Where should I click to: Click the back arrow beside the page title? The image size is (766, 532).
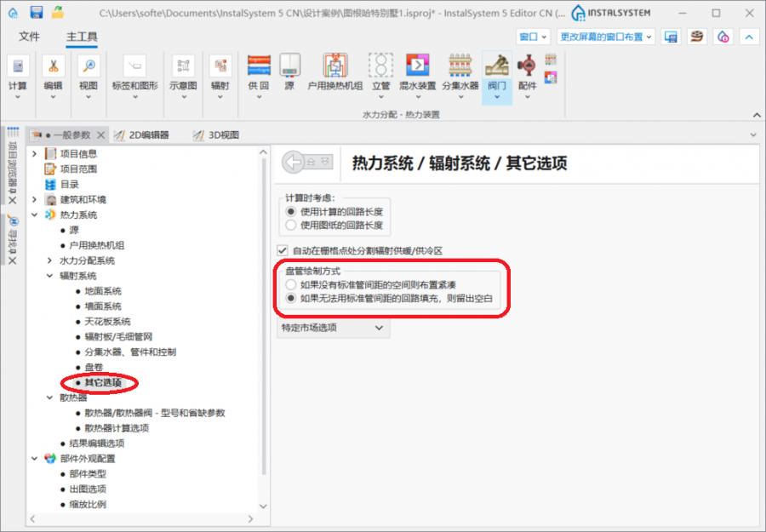click(x=294, y=163)
